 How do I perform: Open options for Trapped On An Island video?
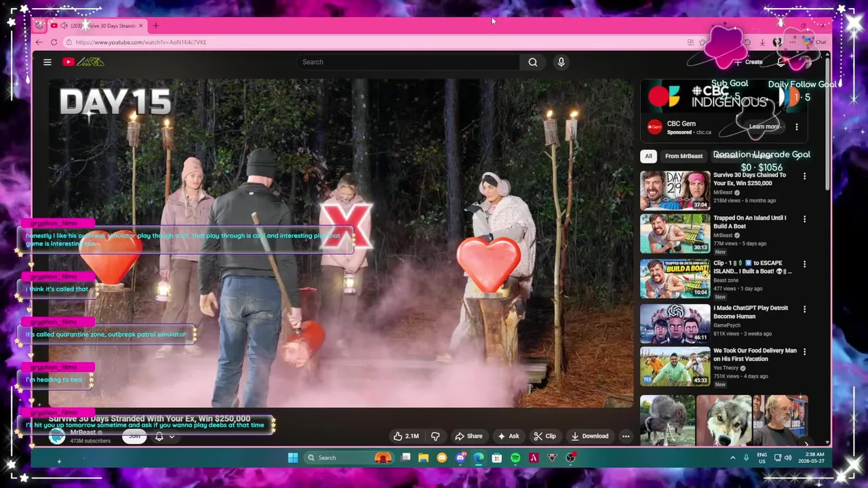coord(805,220)
